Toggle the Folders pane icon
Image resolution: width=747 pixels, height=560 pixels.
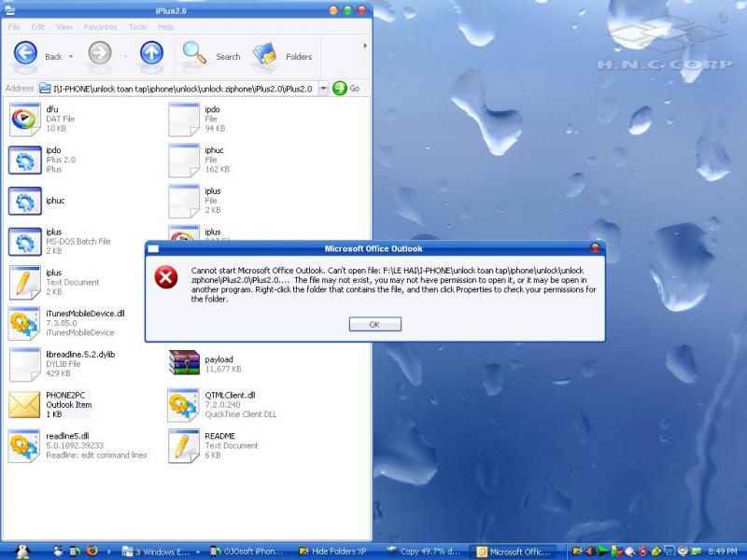(x=265, y=55)
